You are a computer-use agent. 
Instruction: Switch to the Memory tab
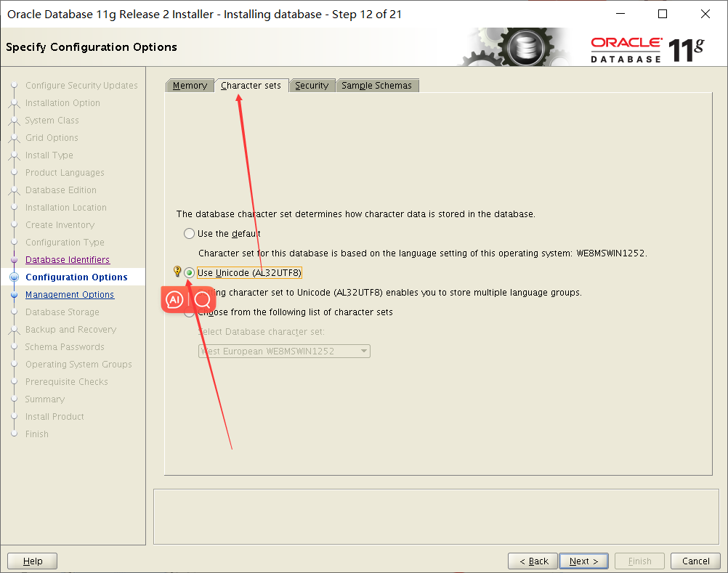[190, 86]
